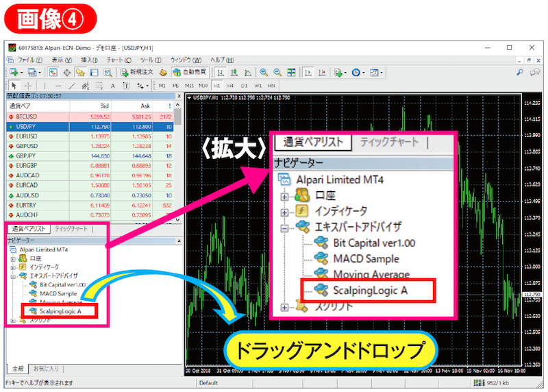Viewport: 548px width, 392px height.
Task: Select the crosshair tool
Action: pyautogui.click(x=28, y=86)
